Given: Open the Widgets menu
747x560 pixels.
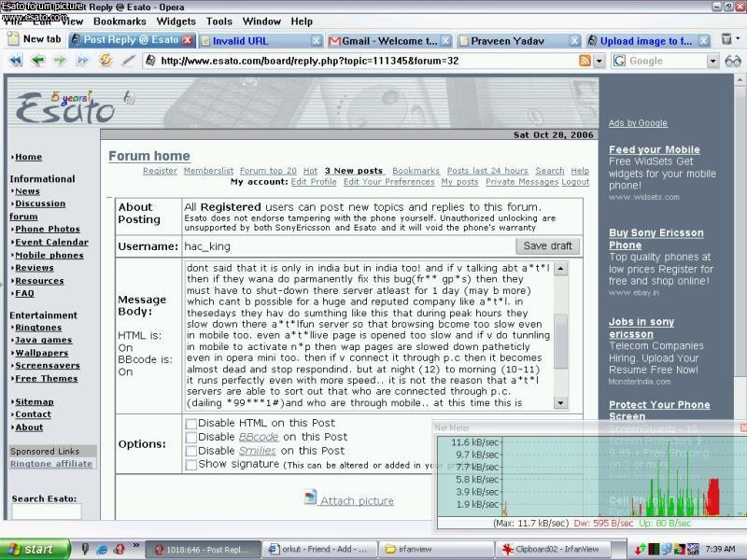Looking at the screenshot, I should click(176, 21).
